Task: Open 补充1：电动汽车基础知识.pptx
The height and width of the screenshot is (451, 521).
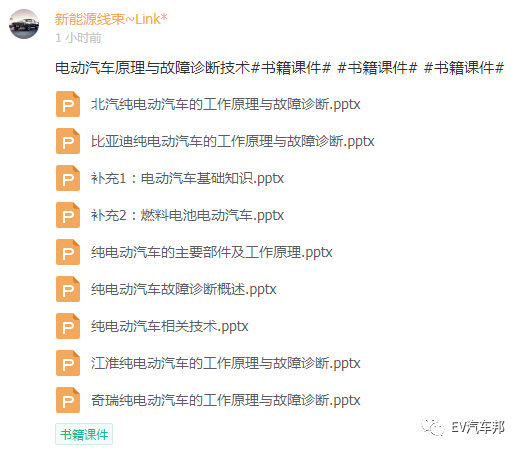Action: (187, 178)
